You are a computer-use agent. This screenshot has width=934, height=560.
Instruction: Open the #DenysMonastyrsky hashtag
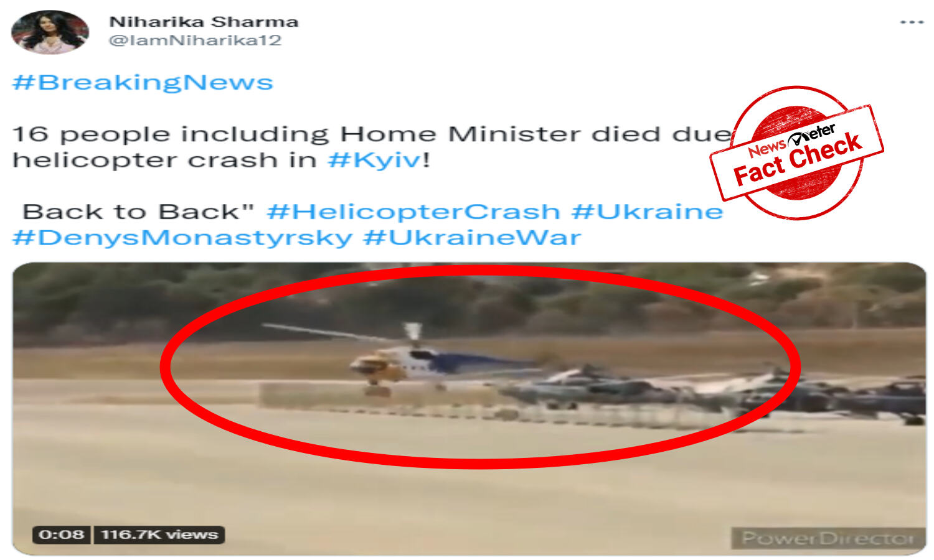pyautogui.click(x=182, y=238)
